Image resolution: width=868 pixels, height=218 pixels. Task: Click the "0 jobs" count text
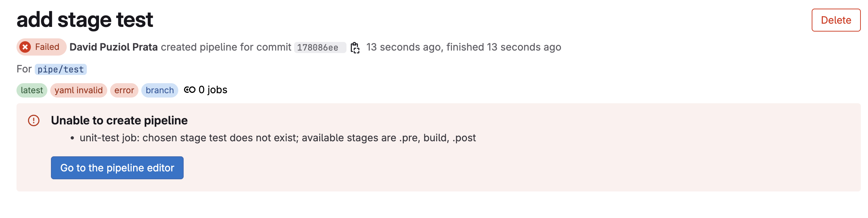(213, 90)
